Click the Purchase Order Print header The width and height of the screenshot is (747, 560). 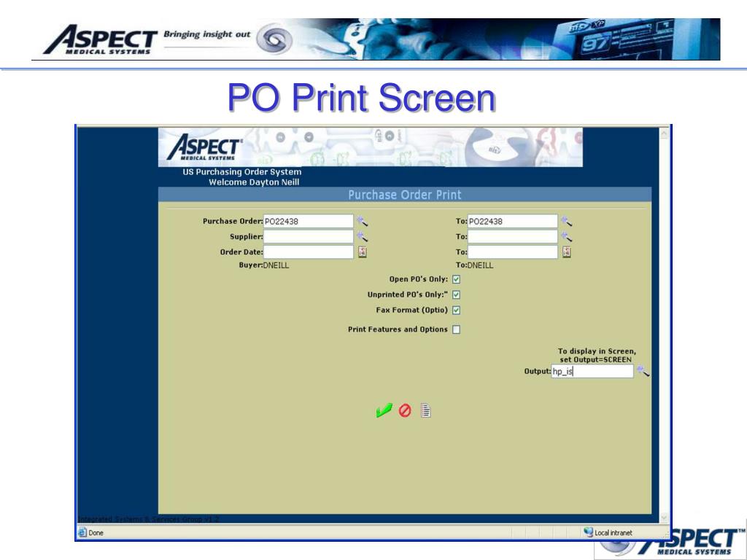tap(404, 195)
